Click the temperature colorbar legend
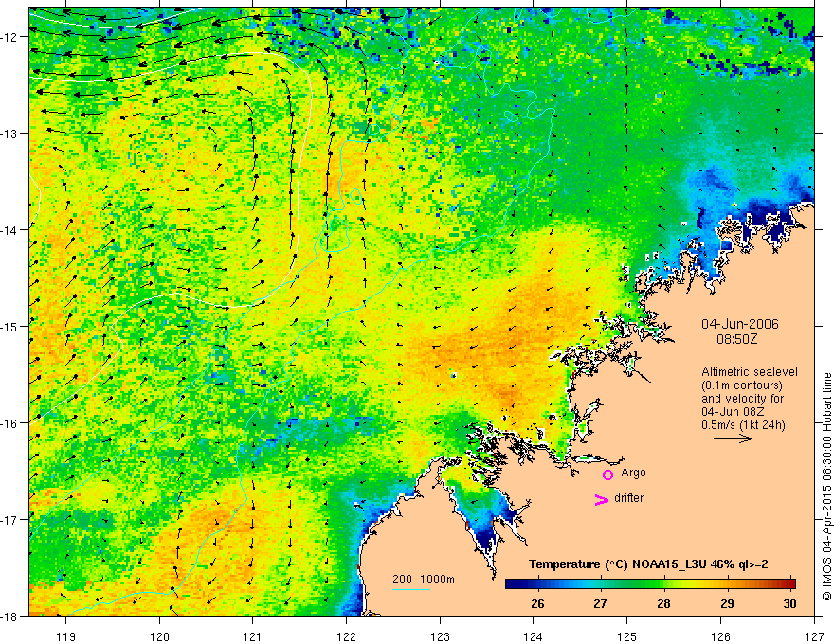Screen dimensions: 834x644 pos(650,583)
